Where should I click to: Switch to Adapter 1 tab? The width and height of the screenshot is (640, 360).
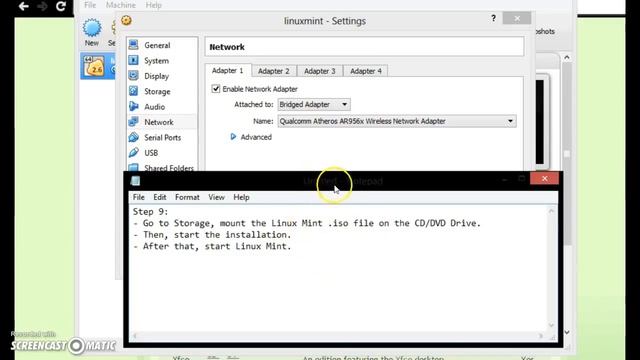coord(228,71)
